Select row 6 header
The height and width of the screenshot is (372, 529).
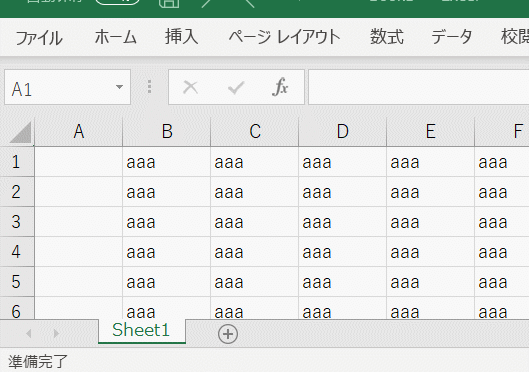click(x=17, y=308)
